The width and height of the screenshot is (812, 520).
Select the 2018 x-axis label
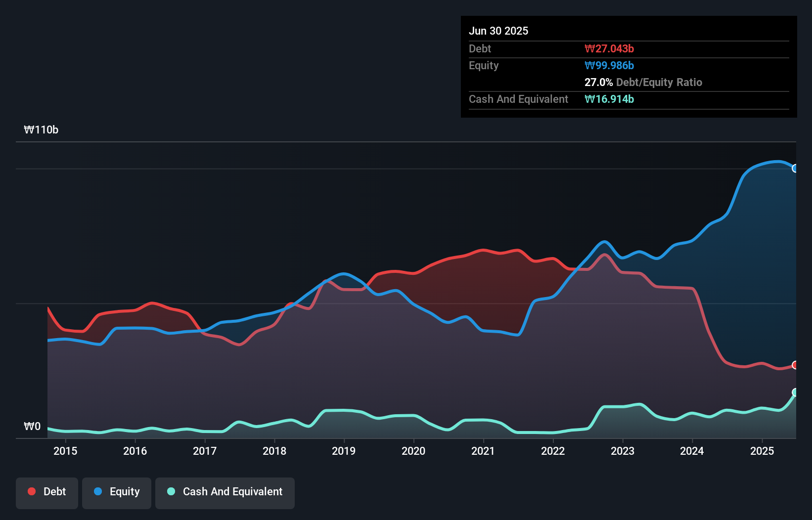pos(274,451)
